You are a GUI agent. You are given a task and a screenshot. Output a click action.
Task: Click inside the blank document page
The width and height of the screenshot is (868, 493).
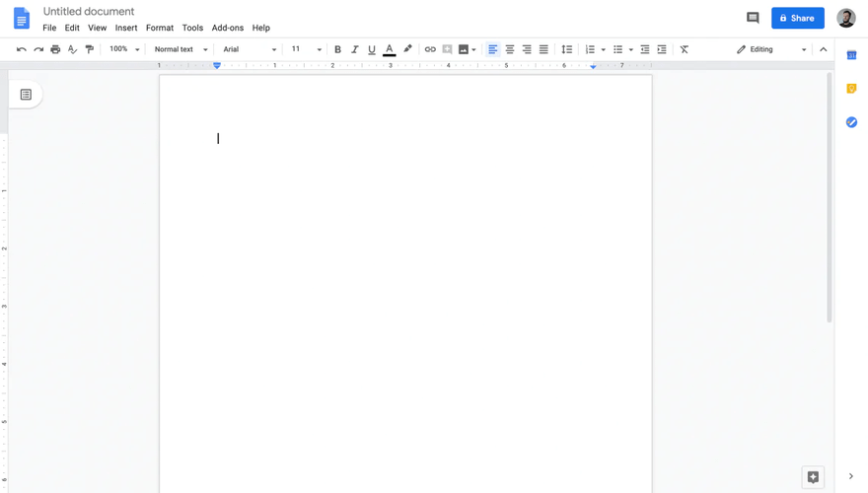point(405,284)
